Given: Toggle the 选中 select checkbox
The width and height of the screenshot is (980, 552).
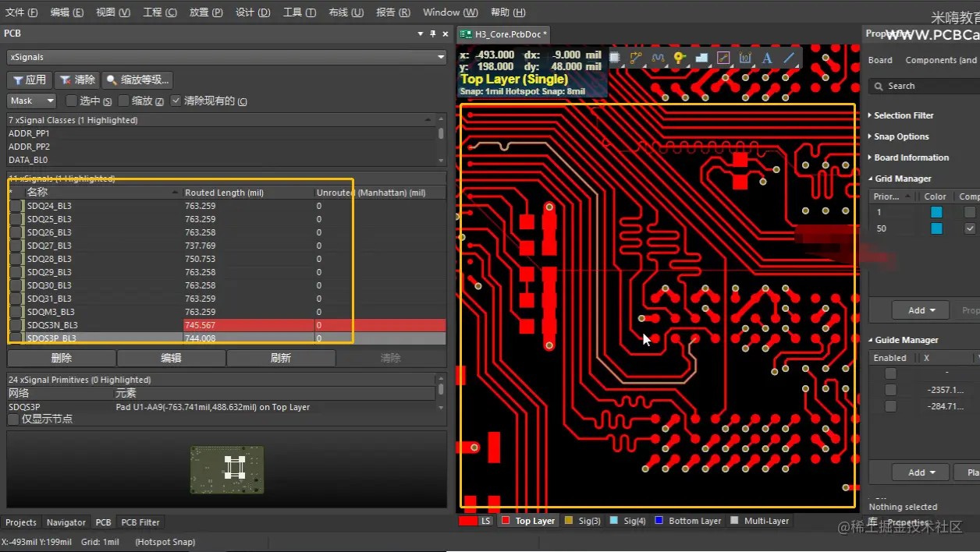Looking at the screenshot, I should [72, 101].
